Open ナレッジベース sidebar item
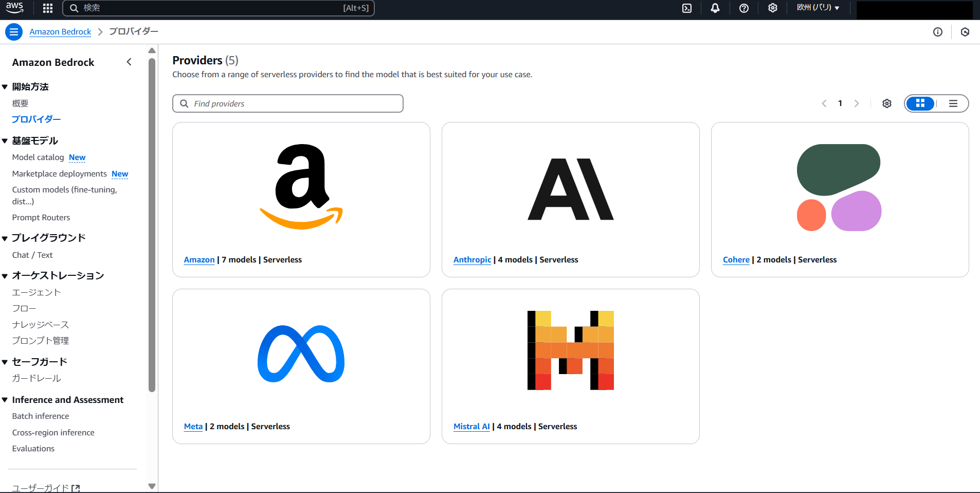 pyautogui.click(x=41, y=325)
